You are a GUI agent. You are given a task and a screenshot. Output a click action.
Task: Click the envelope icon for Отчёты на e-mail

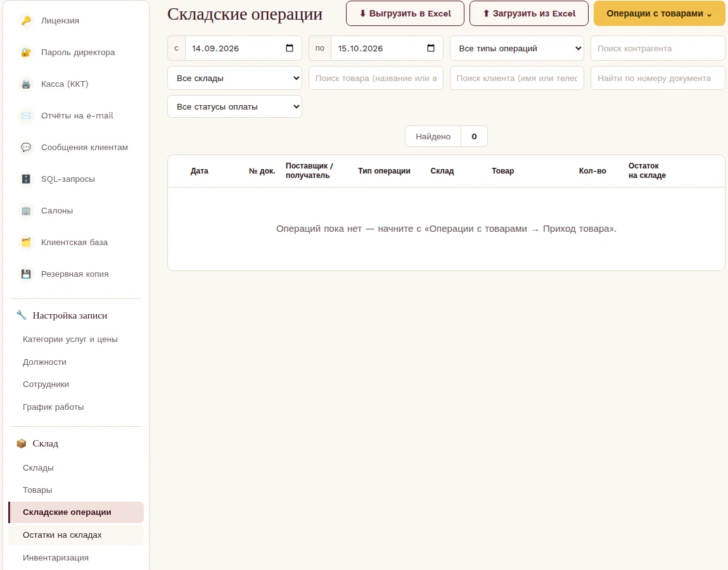(26, 115)
